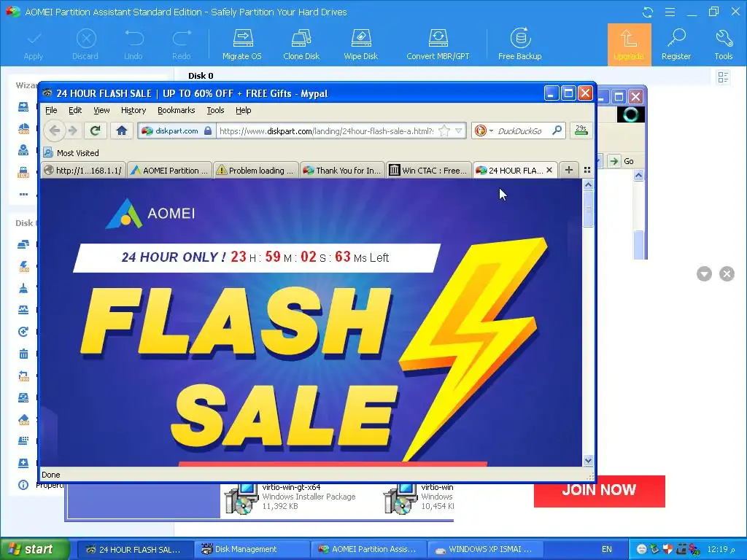
Task: Switch to Disk Management in taskbar
Action: [x=251, y=549]
